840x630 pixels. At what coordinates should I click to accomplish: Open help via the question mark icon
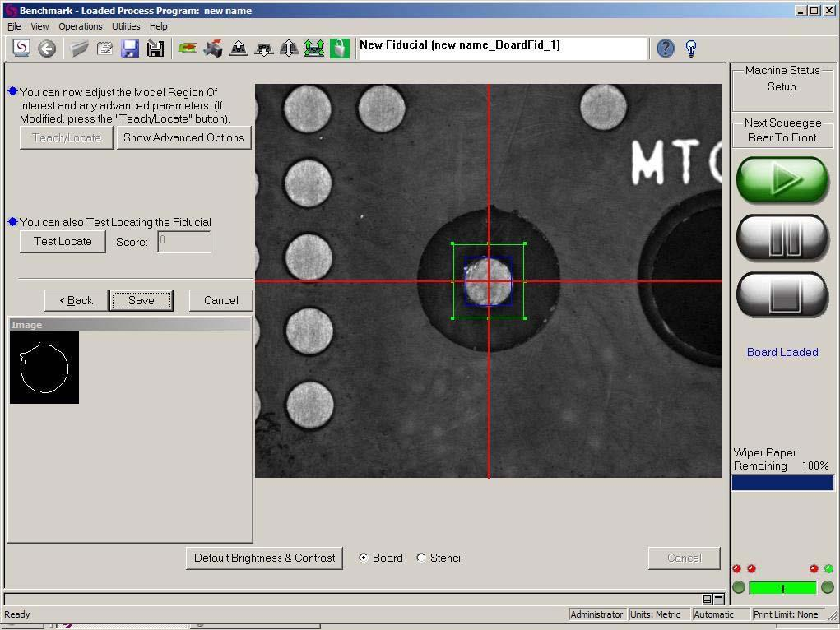point(666,49)
